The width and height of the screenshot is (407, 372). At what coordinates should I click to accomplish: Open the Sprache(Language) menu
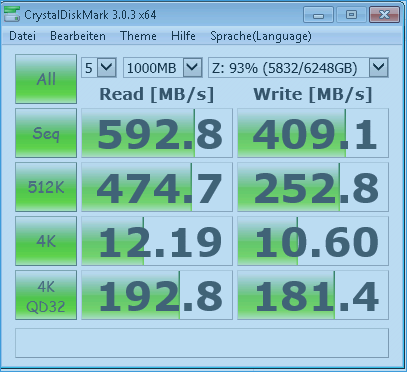point(261,36)
